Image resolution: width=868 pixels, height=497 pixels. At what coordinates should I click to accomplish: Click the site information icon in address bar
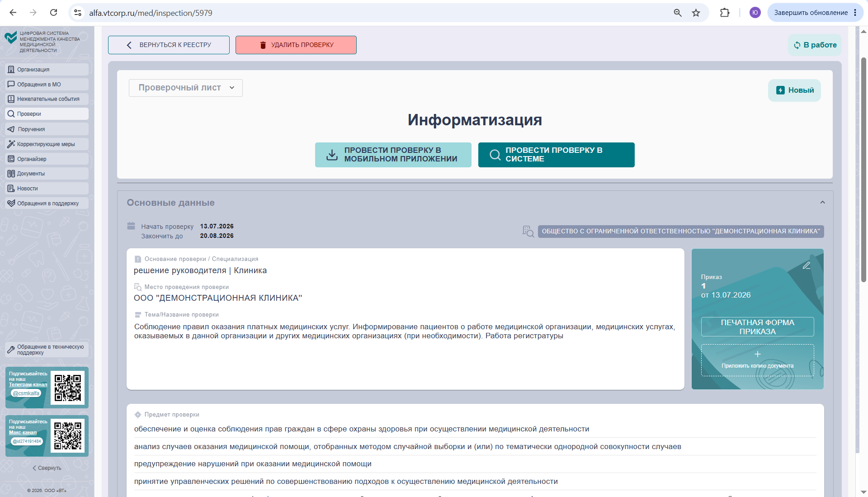click(78, 13)
